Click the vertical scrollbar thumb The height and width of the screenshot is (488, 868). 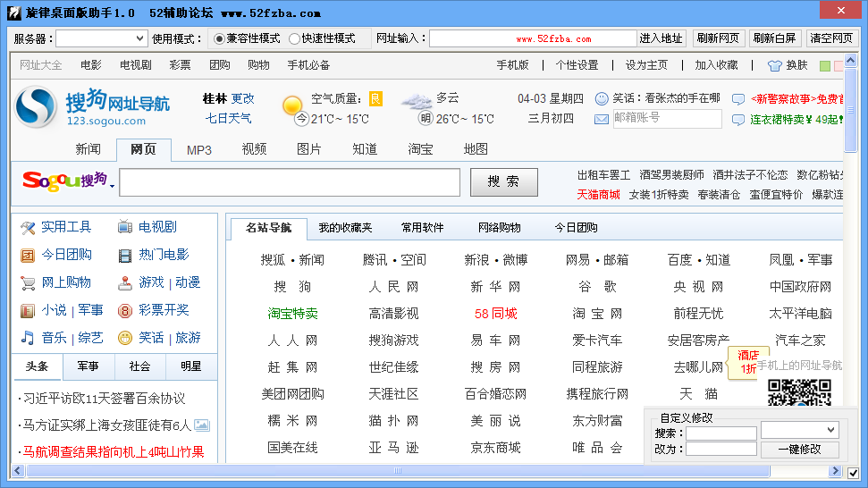(851, 110)
